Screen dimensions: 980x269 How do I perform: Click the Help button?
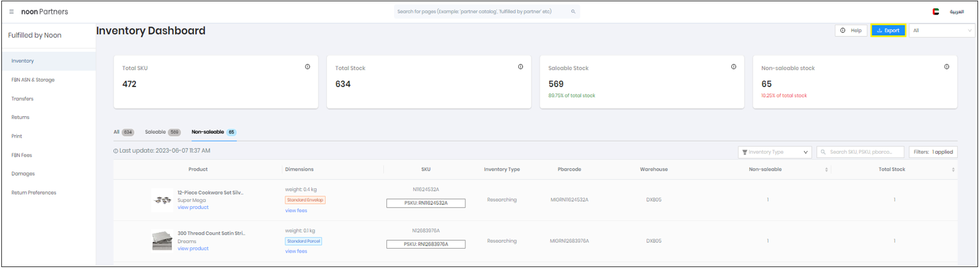pos(851,30)
